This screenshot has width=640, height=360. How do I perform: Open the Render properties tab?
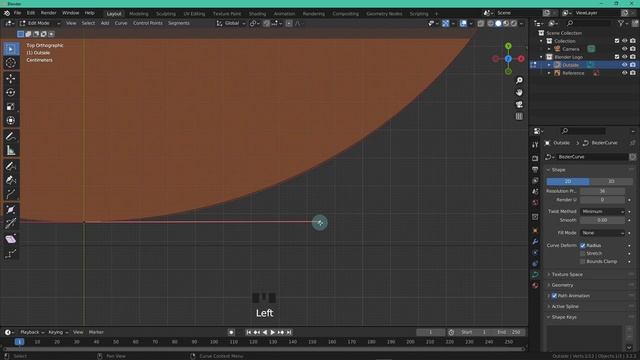pyautogui.click(x=535, y=158)
